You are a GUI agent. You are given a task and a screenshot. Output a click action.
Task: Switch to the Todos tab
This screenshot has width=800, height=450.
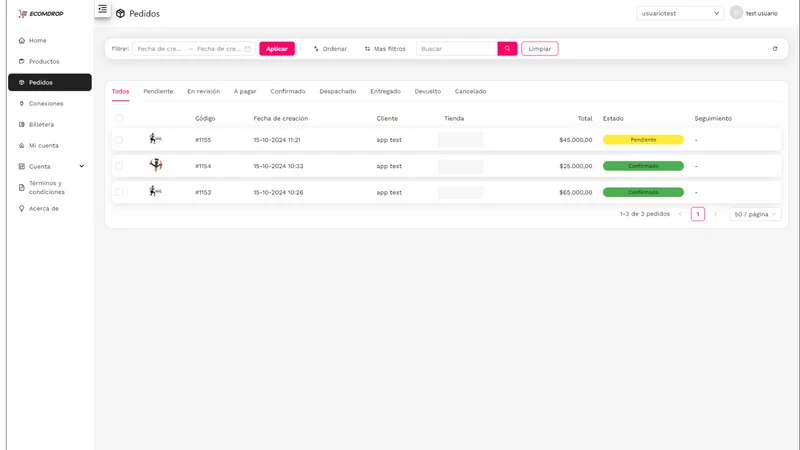[x=120, y=91]
